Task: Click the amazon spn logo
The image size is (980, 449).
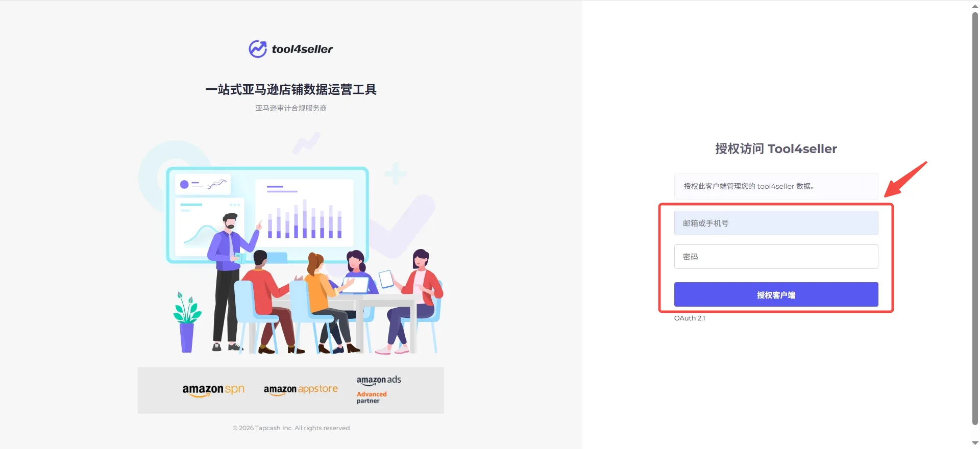Action: 213,390
